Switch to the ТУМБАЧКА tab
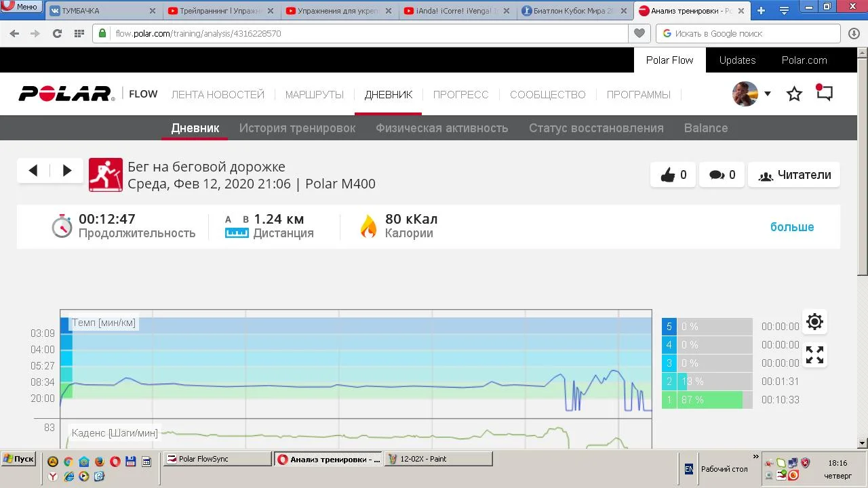 coord(103,11)
